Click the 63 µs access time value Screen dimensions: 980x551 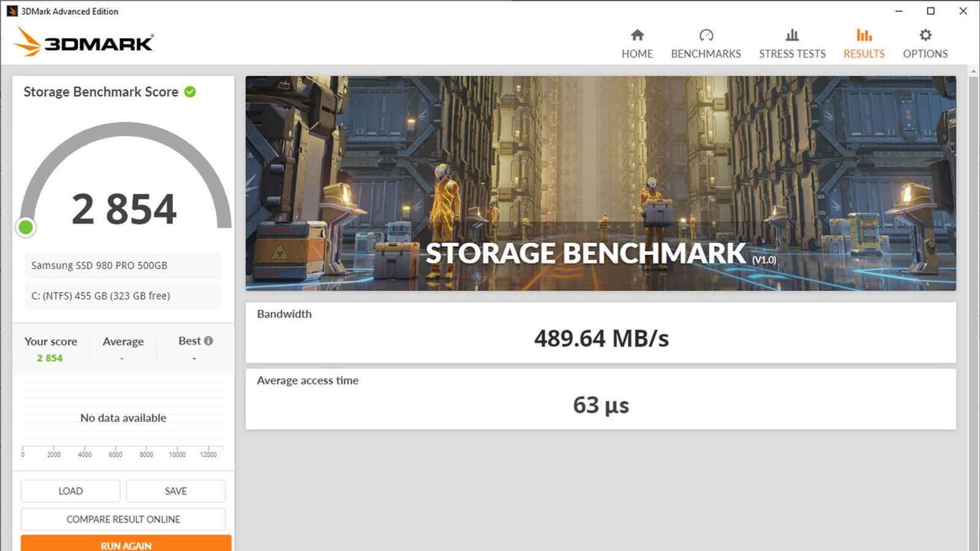pos(601,405)
